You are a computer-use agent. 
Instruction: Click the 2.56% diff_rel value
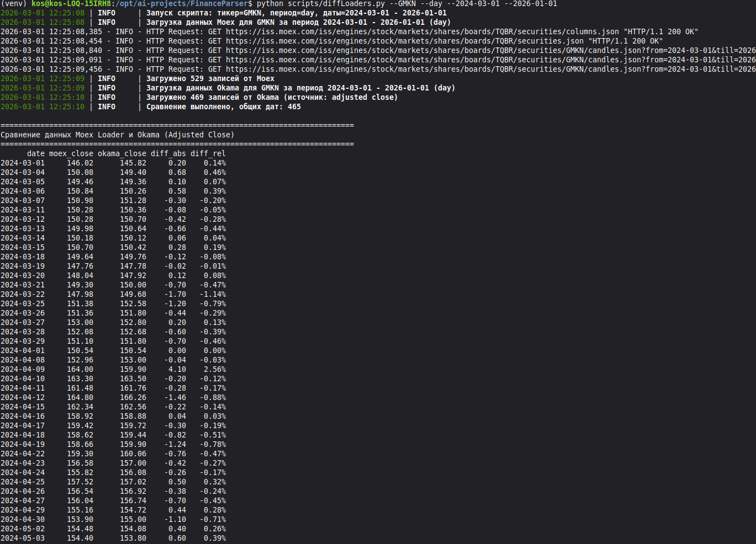[214, 369]
